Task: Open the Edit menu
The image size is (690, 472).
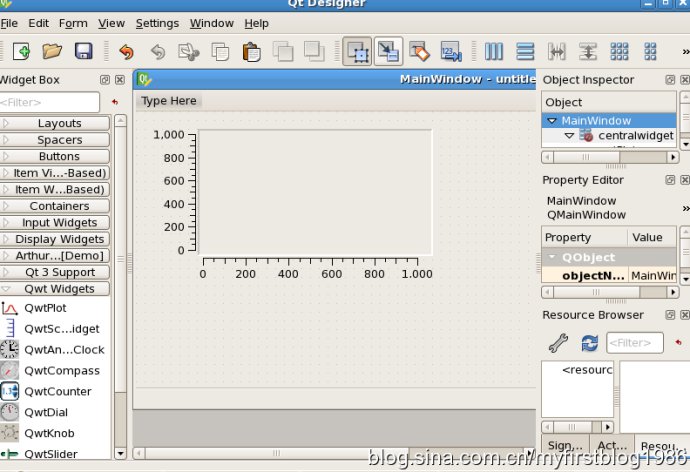Action: pos(39,23)
